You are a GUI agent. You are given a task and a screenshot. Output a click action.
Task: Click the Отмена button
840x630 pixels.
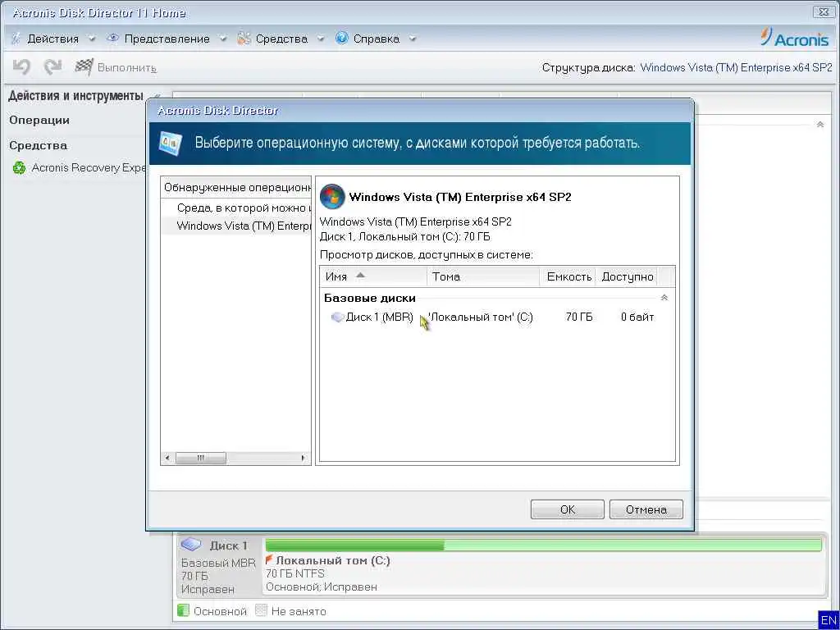[646, 509]
